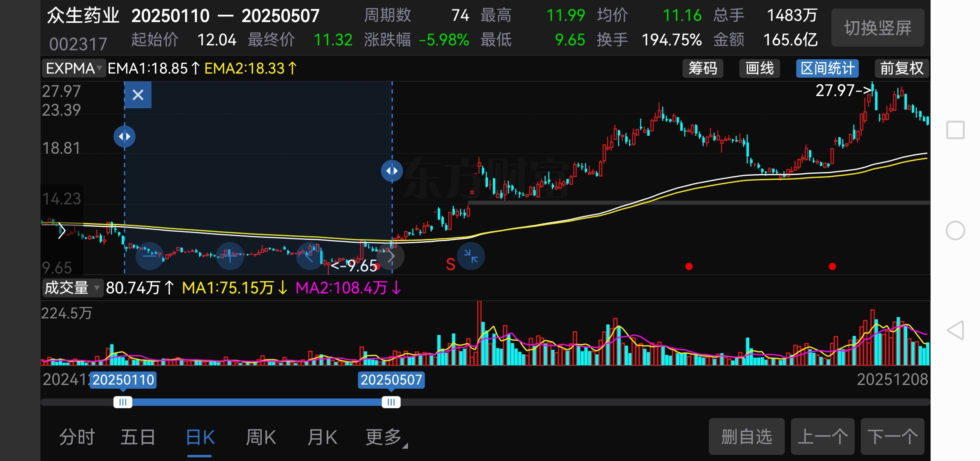The height and width of the screenshot is (461, 980).
Task: Open the EXPMA indicator dropdown
Action: tap(74, 68)
